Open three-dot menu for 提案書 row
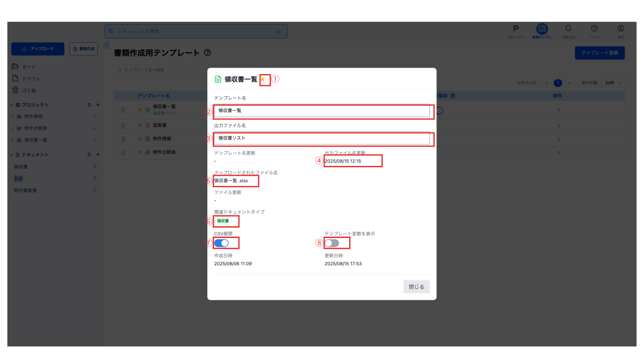644x362 pixels. click(x=559, y=126)
